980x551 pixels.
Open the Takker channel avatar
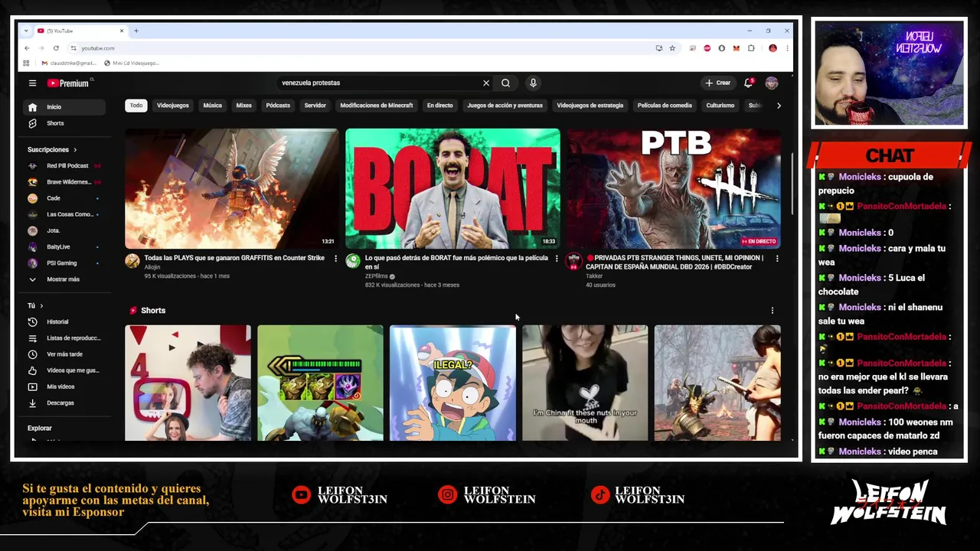coord(573,261)
